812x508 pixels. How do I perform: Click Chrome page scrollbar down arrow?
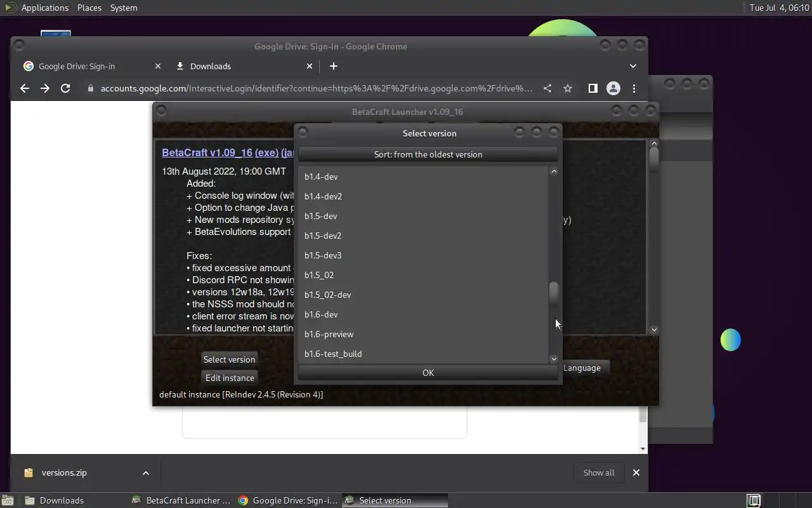click(x=643, y=449)
